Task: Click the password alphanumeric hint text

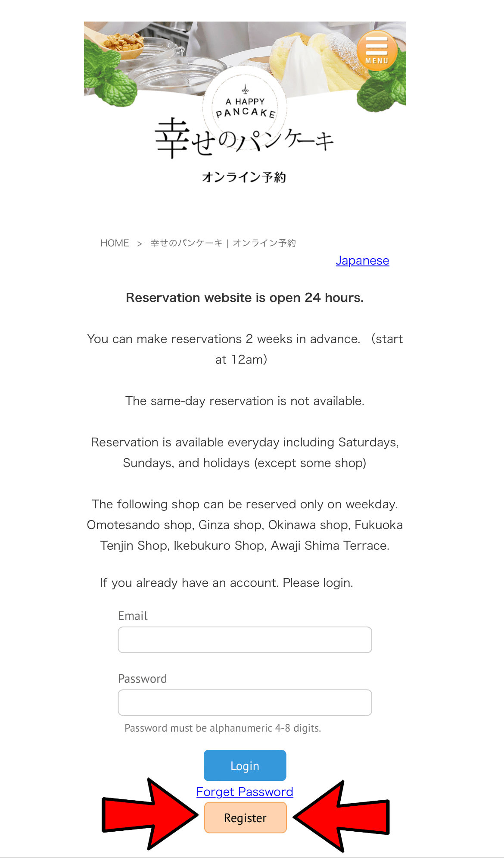Action: click(x=223, y=728)
